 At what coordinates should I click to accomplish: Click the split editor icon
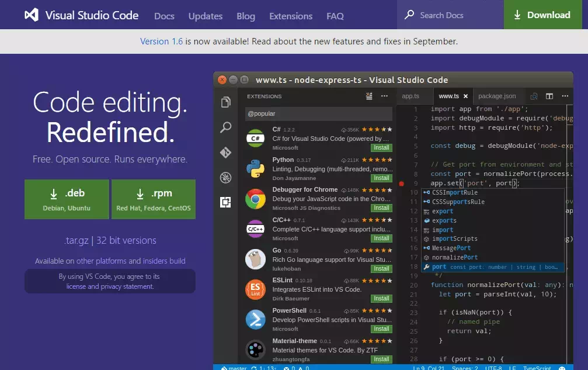click(x=549, y=96)
